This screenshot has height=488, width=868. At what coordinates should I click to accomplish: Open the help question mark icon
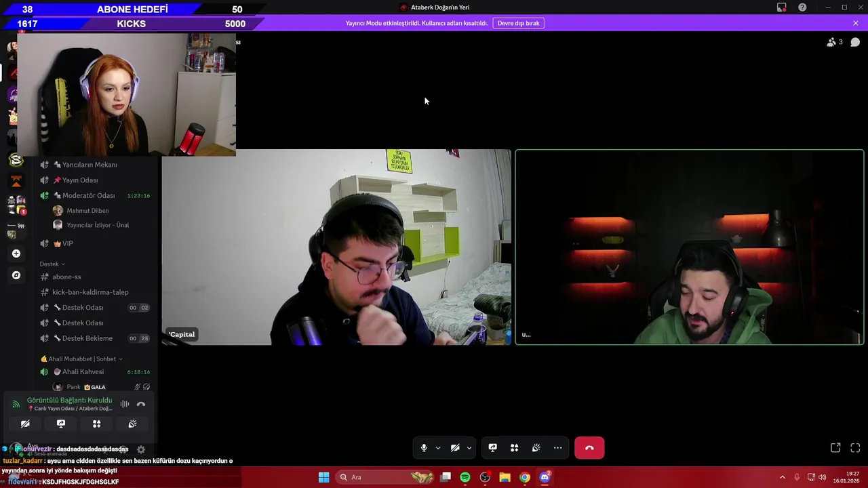pos(803,7)
